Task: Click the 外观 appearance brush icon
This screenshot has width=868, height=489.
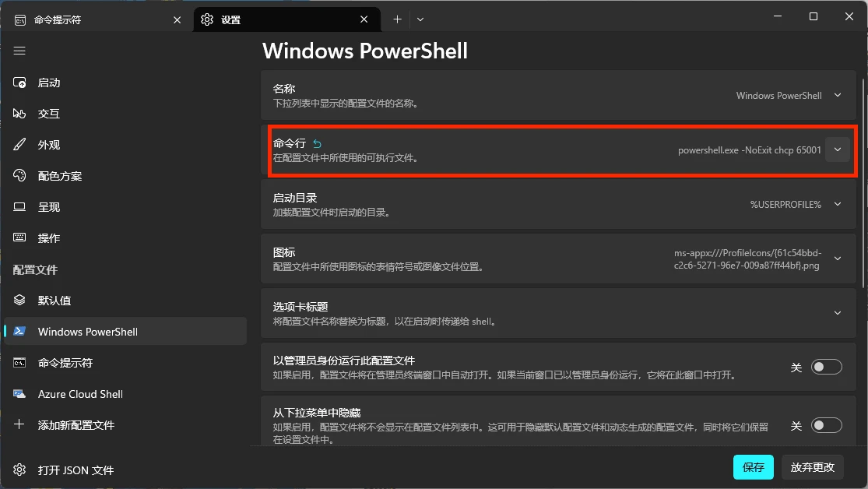Action: [19, 145]
